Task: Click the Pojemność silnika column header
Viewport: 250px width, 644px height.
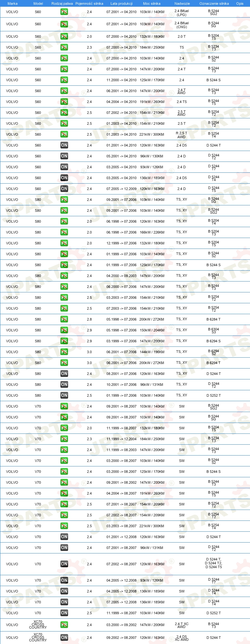Action: pos(89,4)
